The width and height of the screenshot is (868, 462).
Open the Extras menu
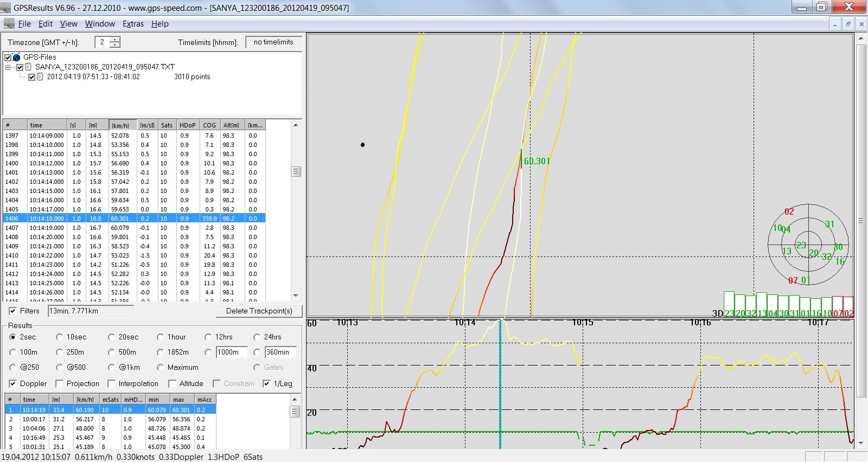(133, 24)
